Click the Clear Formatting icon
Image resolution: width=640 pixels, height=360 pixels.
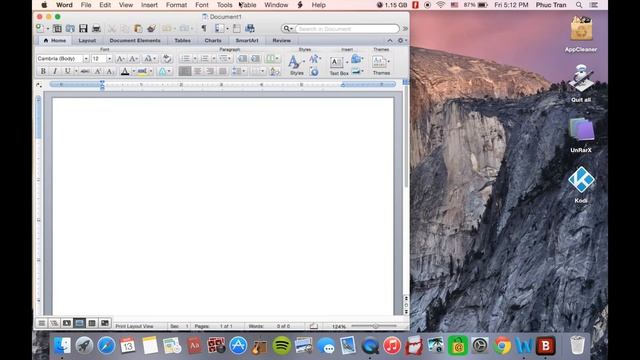167,59
